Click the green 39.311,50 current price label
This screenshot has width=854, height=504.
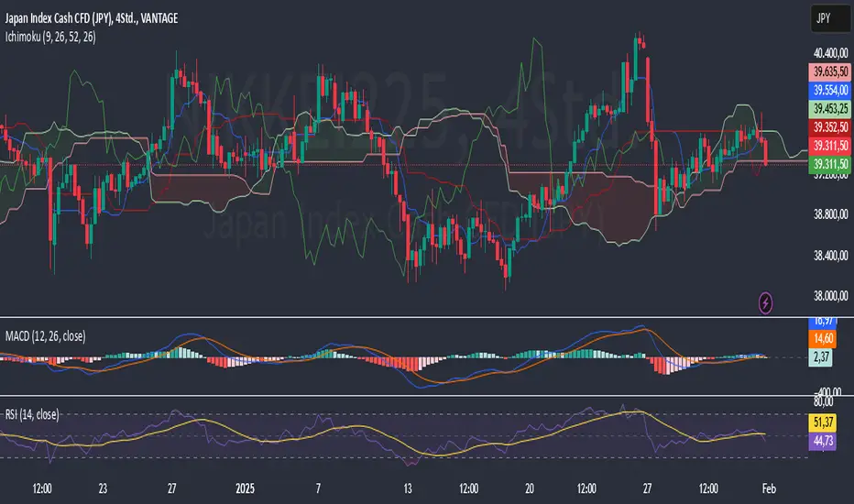pos(830,164)
